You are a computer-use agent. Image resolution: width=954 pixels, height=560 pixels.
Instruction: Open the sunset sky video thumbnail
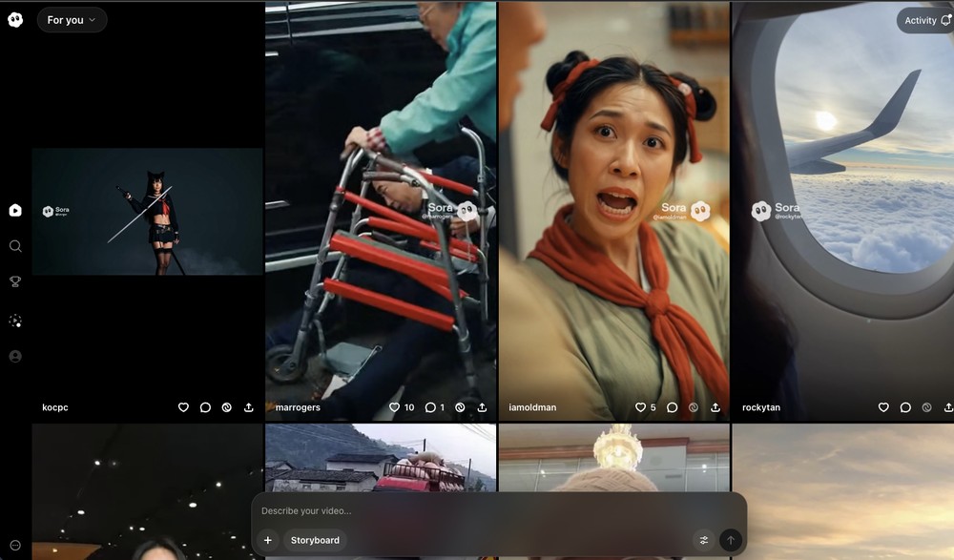pyautogui.click(x=842, y=492)
